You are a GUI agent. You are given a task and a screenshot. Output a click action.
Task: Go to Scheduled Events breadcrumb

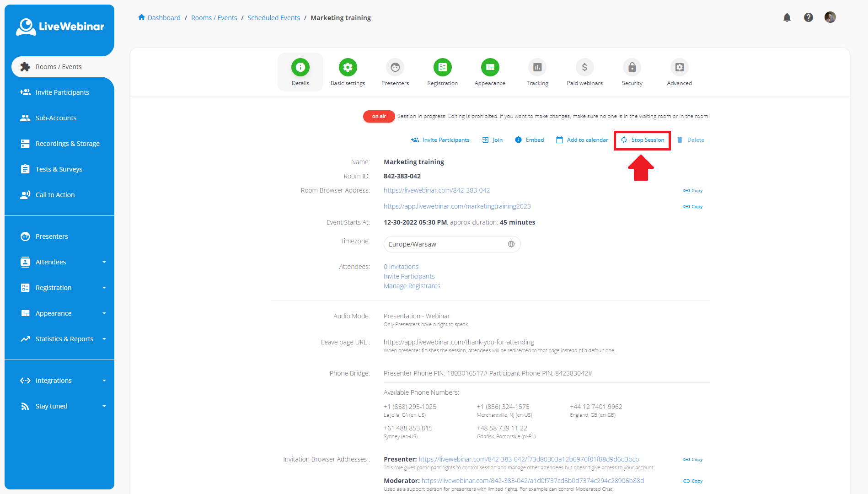[273, 18]
